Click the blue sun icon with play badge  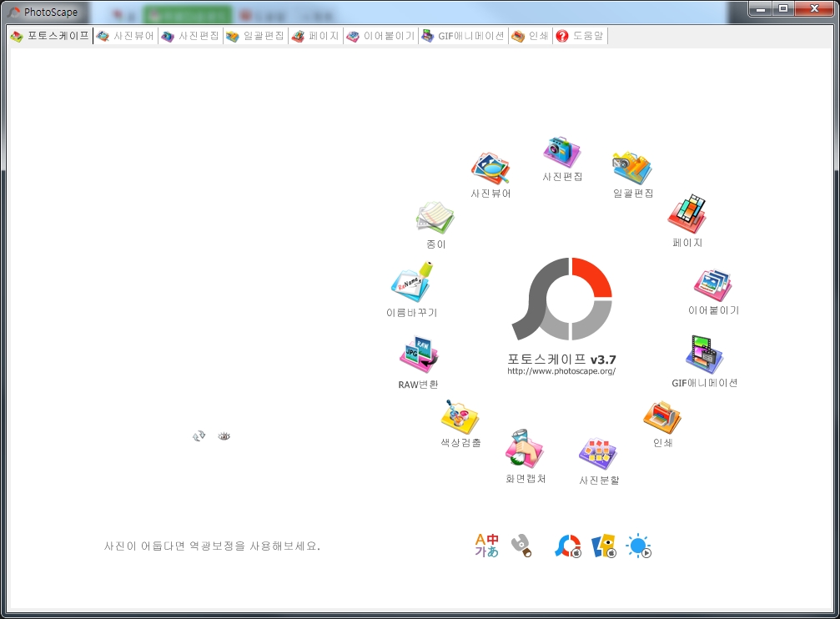coord(639,546)
